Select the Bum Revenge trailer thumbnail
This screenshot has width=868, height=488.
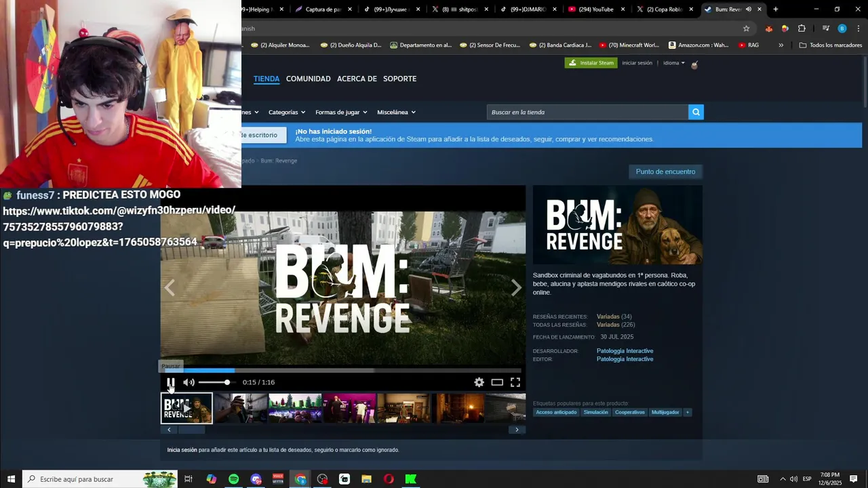click(x=186, y=409)
